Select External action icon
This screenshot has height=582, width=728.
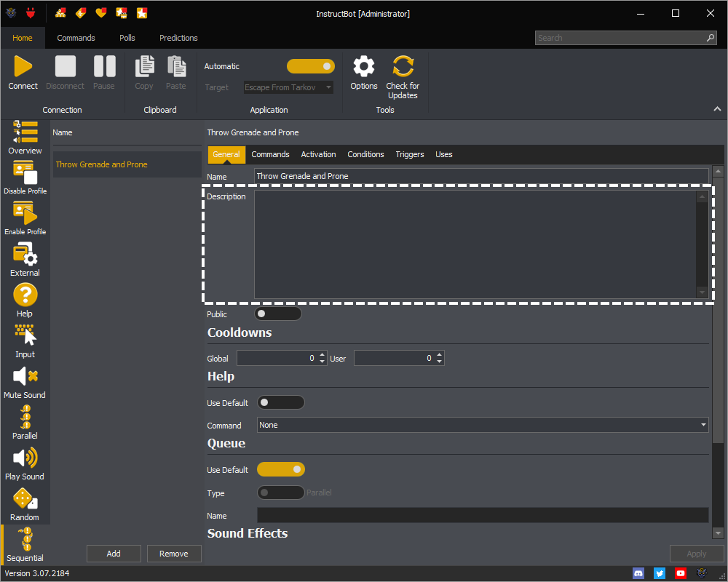click(25, 255)
